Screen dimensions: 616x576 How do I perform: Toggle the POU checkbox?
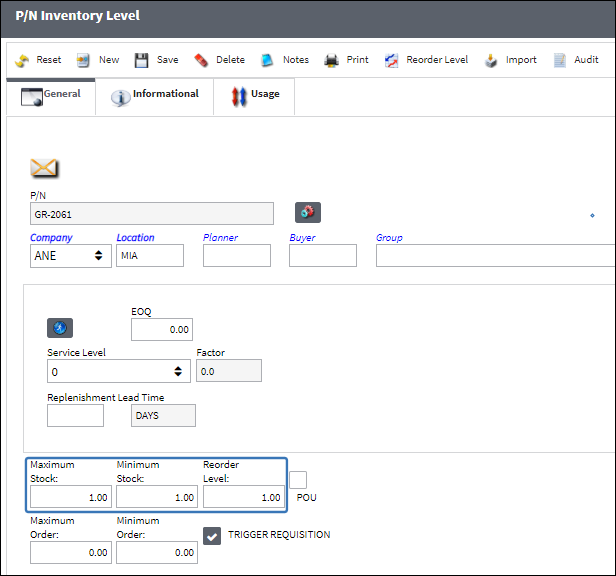coord(298,480)
